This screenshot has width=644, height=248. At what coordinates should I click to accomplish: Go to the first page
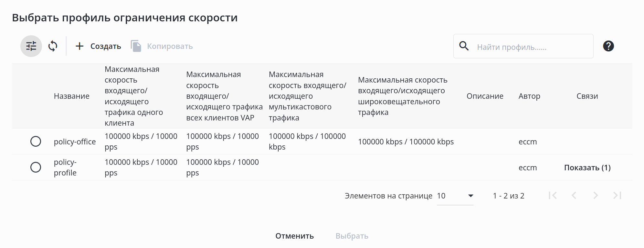coord(553,196)
